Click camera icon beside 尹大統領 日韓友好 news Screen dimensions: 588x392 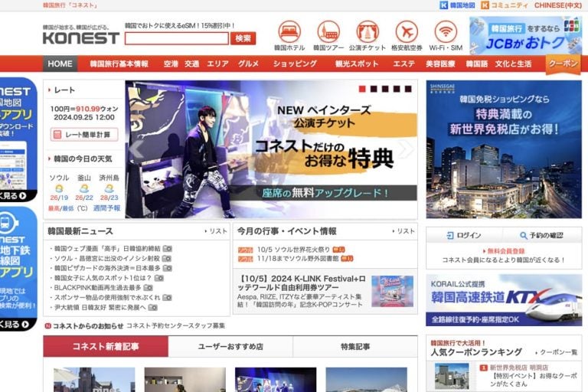tap(152, 308)
